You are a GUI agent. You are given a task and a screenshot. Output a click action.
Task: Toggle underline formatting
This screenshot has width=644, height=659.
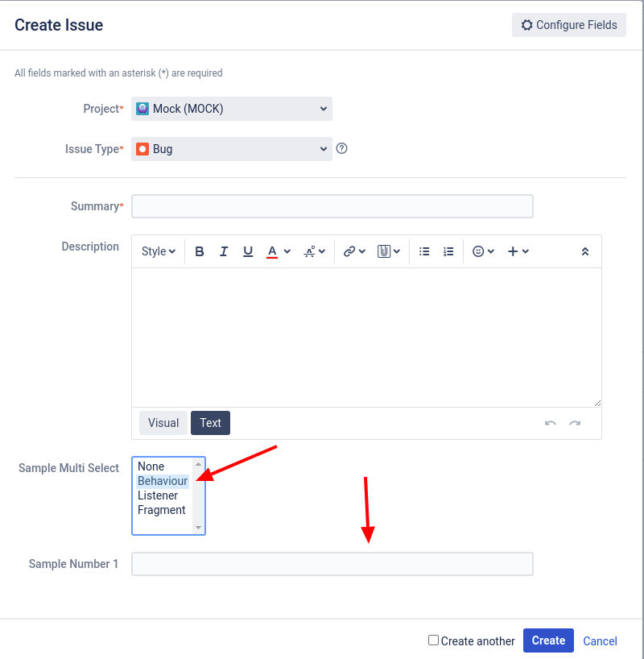pyautogui.click(x=248, y=251)
